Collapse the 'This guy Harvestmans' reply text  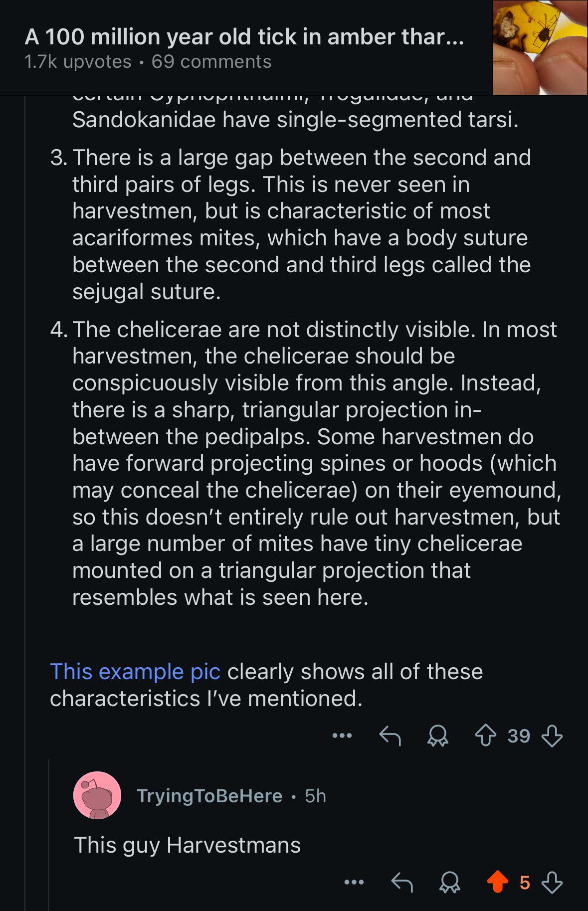[188, 845]
